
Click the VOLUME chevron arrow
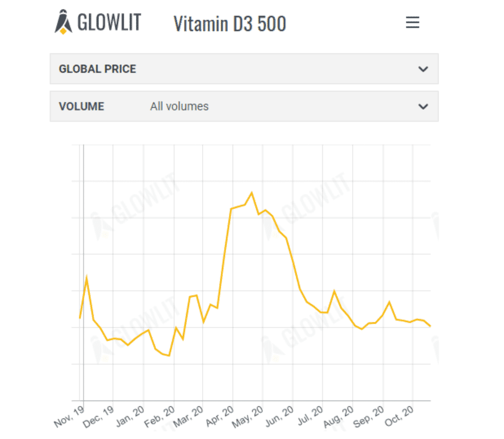pos(422,106)
